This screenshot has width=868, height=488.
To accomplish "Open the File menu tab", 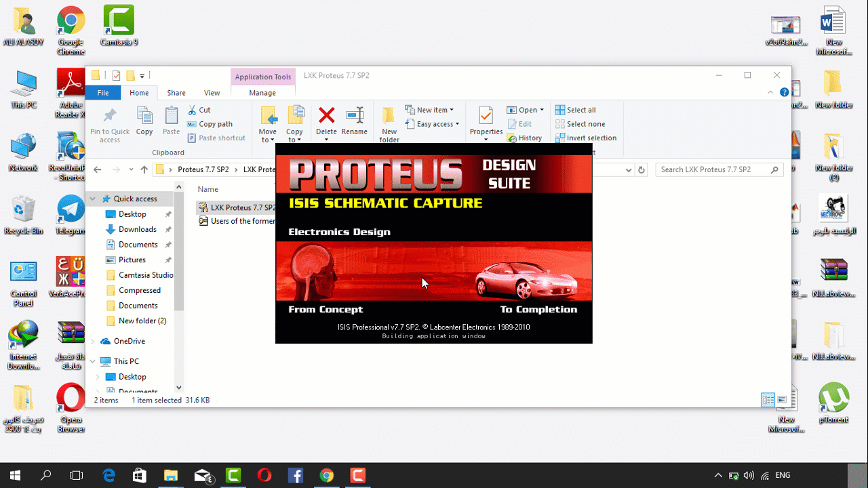I will point(103,93).
